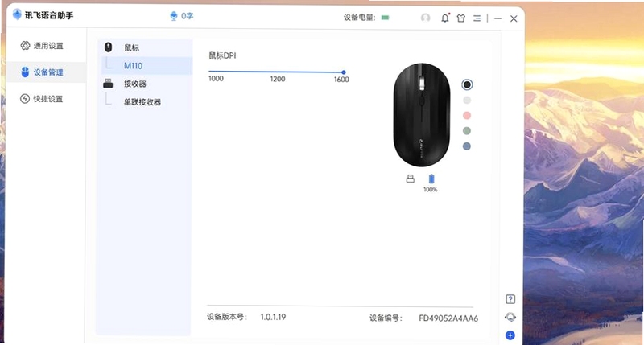Choose the black mouse color swatch
This screenshot has height=345, width=644.
(467, 84)
